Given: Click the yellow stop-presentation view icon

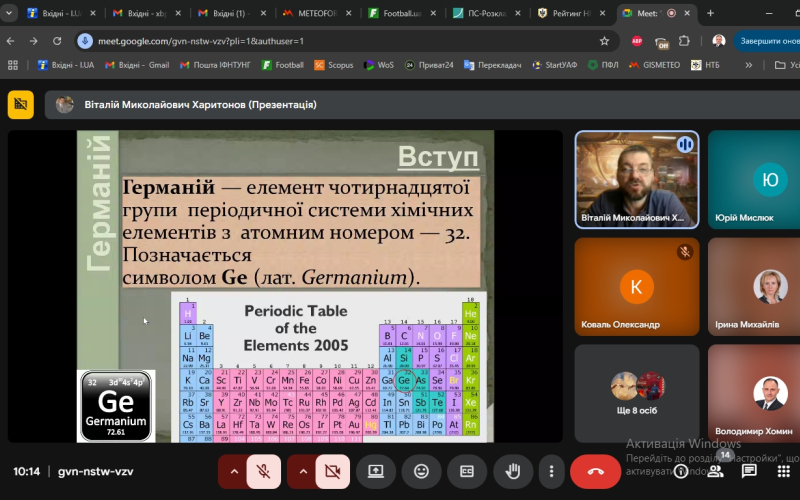Looking at the screenshot, I should coord(20,105).
